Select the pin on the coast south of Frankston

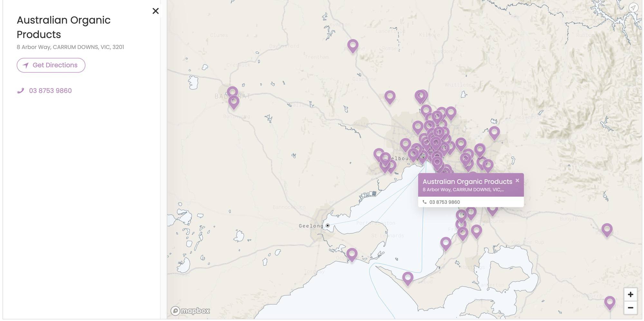446,244
